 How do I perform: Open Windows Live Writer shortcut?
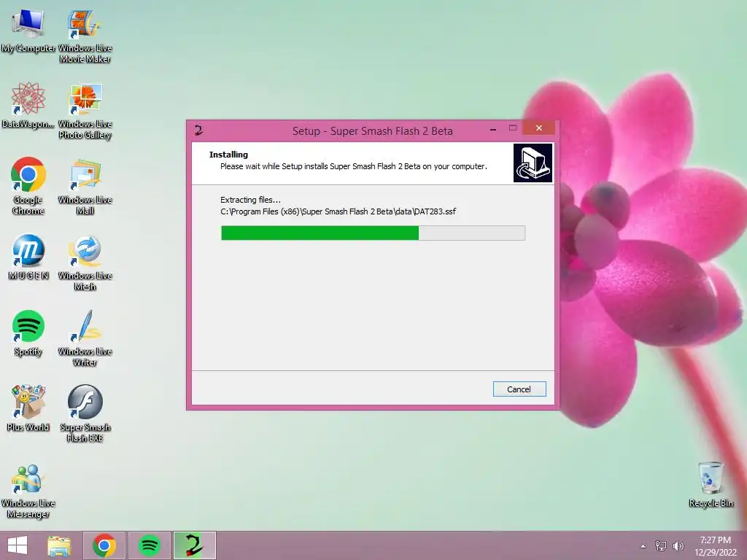(85, 338)
